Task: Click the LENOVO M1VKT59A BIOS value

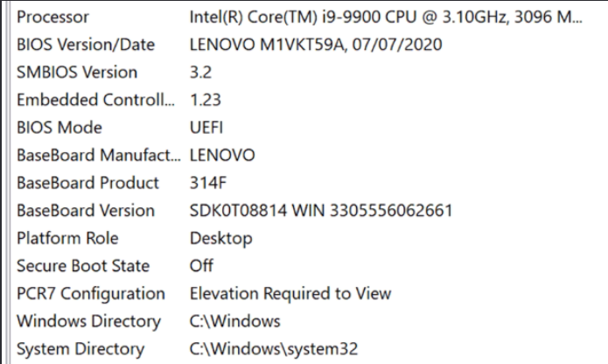Action: coord(315,44)
